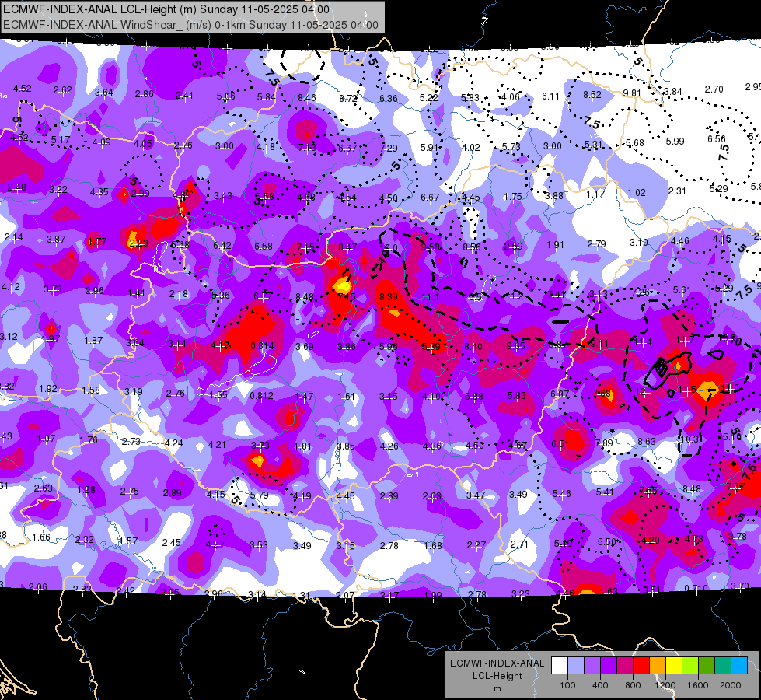Click the wind shear value 6.51
This screenshot has width=761, height=700.
[x=560, y=443]
